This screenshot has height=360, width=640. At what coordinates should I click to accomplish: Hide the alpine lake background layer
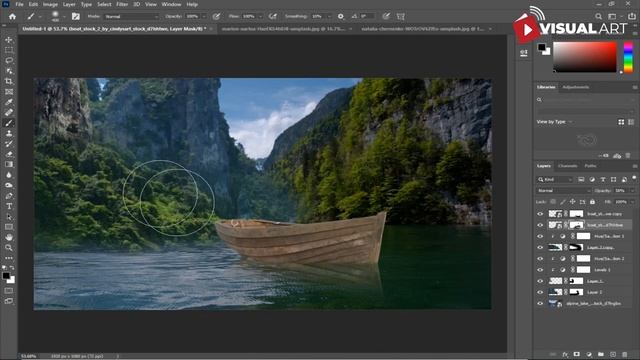pyautogui.click(x=540, y=303)
